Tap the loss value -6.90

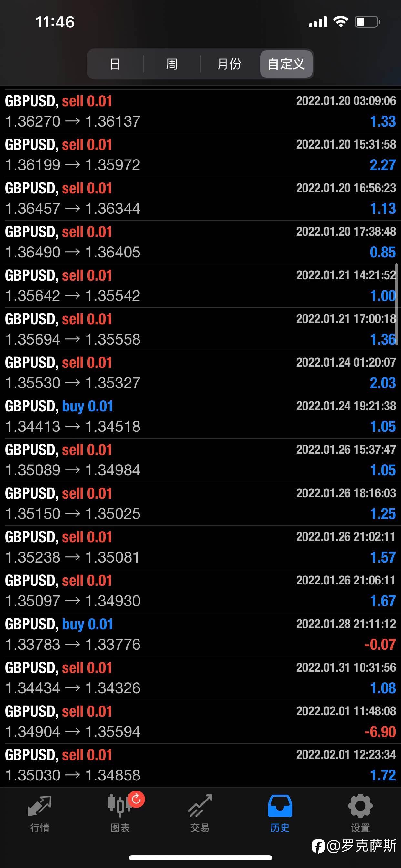click(x=380, y=732)
